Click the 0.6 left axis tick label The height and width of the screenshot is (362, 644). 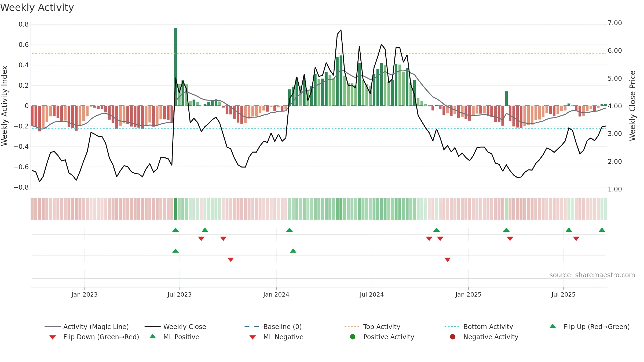tap(24, 45)
